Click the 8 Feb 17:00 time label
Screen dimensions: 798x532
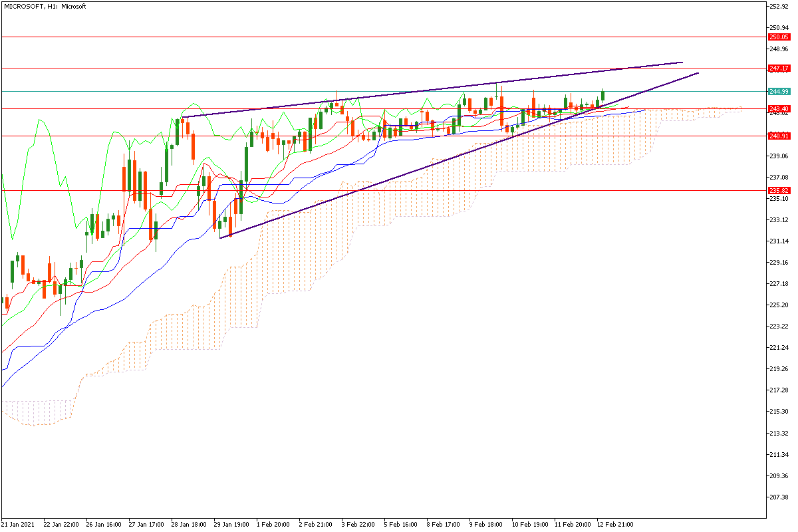tap(444, 524)
